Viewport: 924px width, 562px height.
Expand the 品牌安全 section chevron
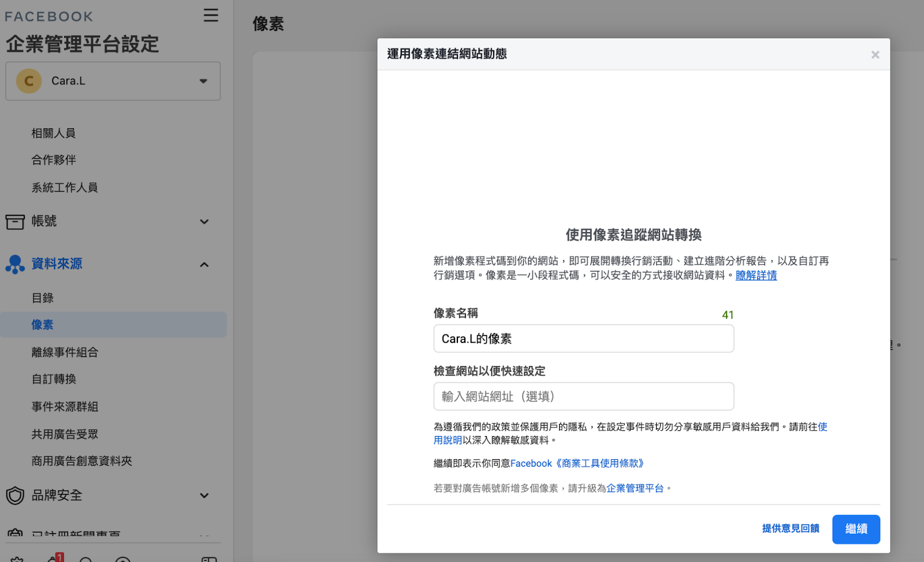pyautogui.click(x=204, y=496)
